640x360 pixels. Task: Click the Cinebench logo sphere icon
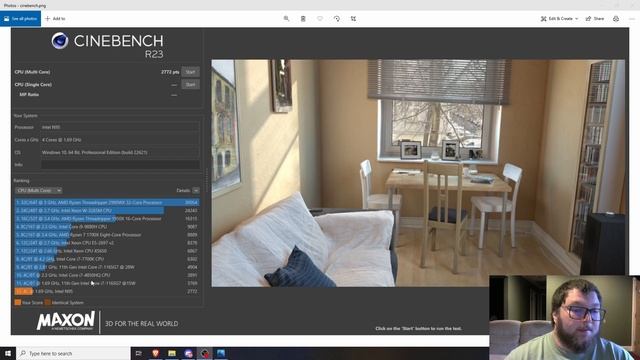point(60,41)
